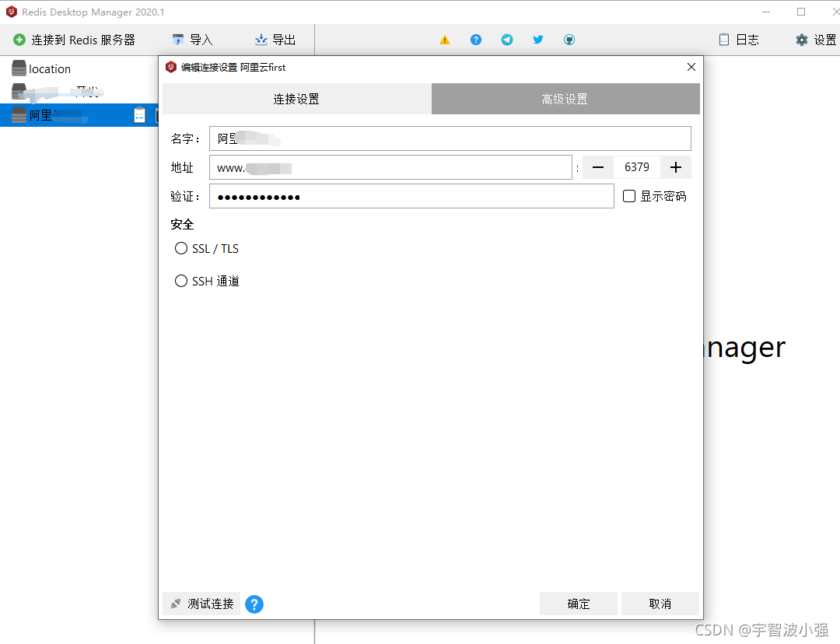Image resolution: width=840 pixels, height=644 pixels.
Task: Decrease port with the minus button
Action: pyautogui.click(x=598, y=167)
